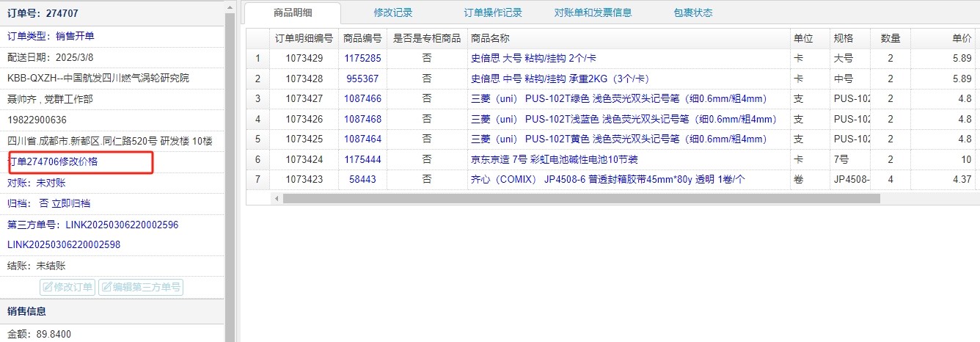Screen dimensions: 980x342
Task: Open 齐心 JP4508-6 tape product link
Action: click(x=608, y=179)
